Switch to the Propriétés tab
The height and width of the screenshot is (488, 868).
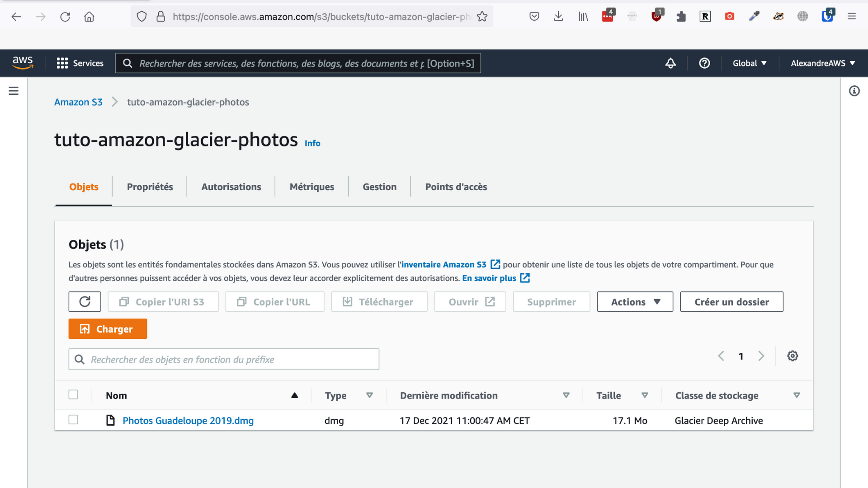(150, 187)
